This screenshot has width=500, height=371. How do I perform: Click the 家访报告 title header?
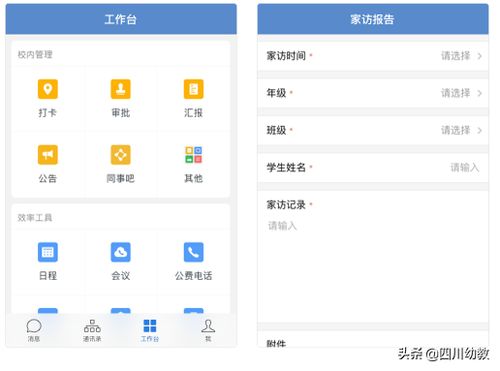(x=372, y=19)
